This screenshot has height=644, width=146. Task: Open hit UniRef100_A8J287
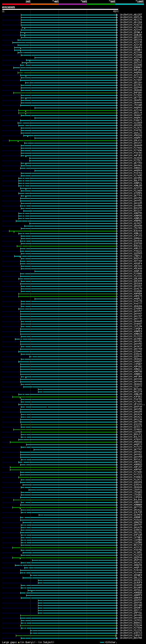point(131,15)
